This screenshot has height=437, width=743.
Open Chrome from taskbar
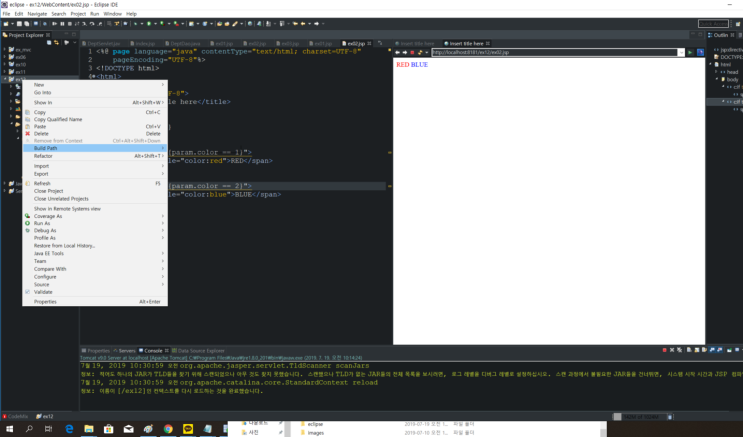pos(168,429)
